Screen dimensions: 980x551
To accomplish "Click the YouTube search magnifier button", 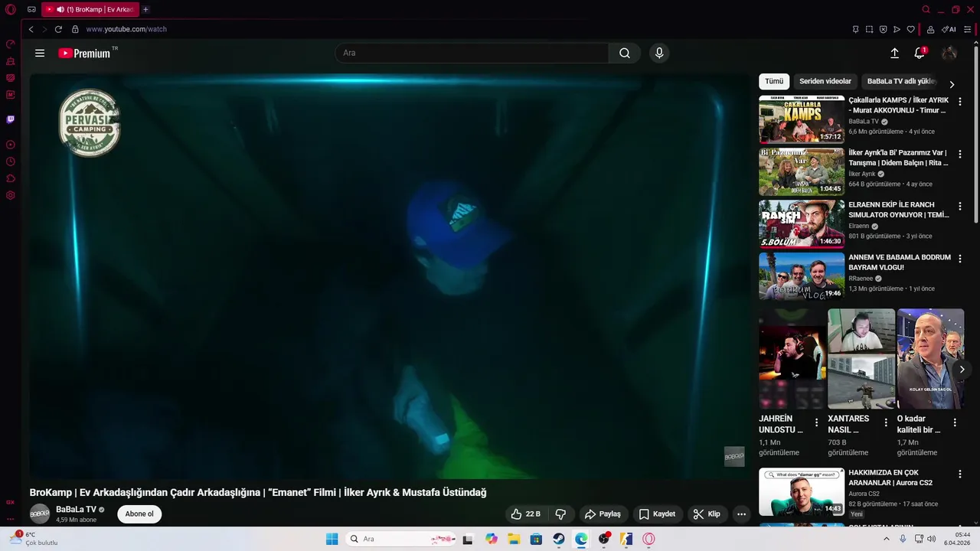I will [625, 53].
